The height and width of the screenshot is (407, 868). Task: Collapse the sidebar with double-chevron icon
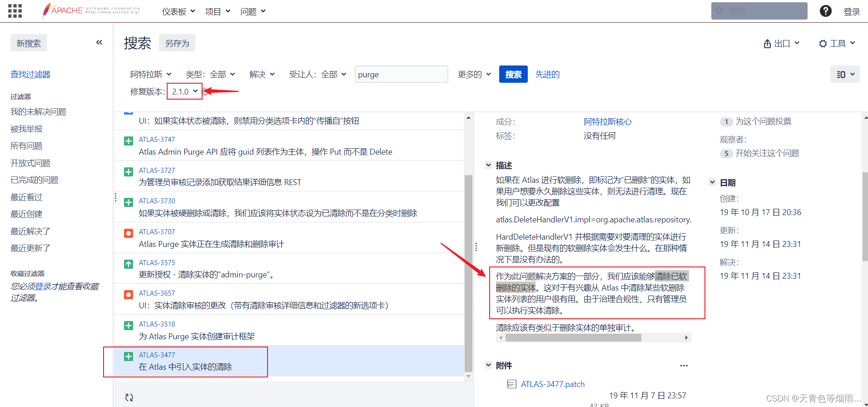pos(99,42)
